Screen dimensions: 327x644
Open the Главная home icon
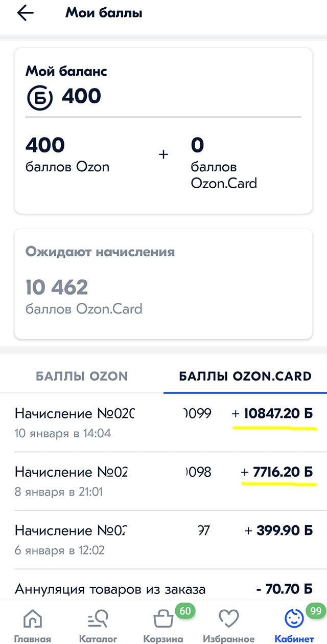tap(32, 619)
